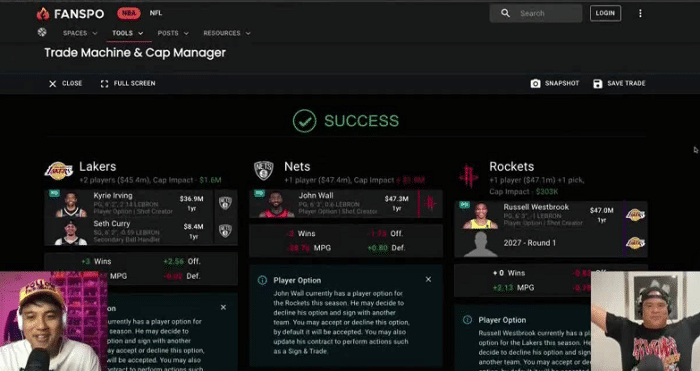Click the Rockets team logo
This screenshot has height=371, width=700.
pos(469,175)
